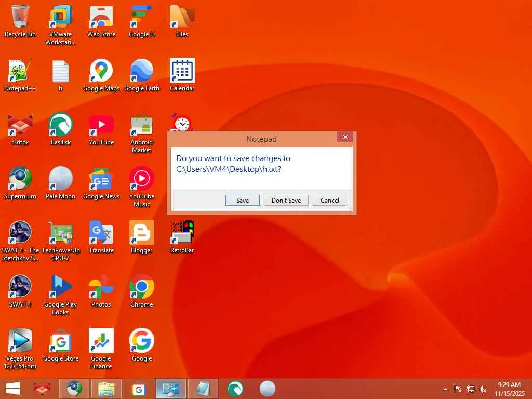
Task: Select the TechPowerUp GPU-Z desktop icon
Action: tap(60, 241)
